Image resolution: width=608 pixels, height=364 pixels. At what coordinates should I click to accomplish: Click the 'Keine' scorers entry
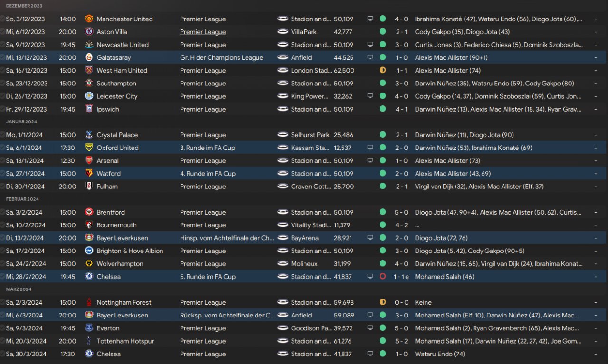coord(423,302)
